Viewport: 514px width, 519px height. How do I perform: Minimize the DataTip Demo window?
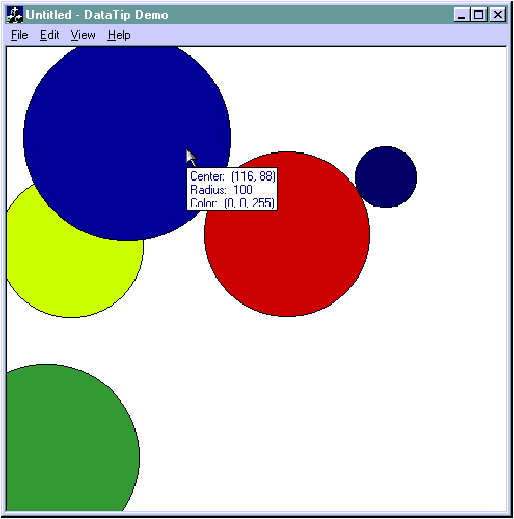point(462,15)
